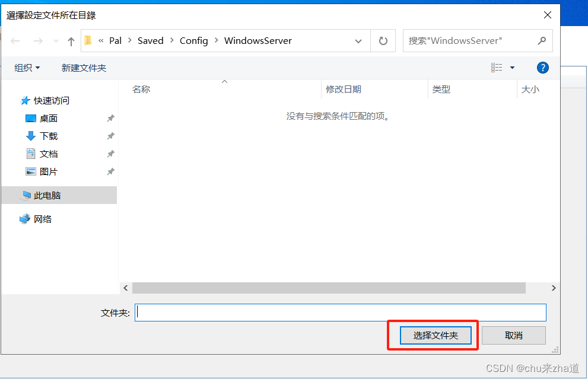Go back with the left arrow button
The image size is (588, 379).
pyautogui.click(x=15, y=40)
